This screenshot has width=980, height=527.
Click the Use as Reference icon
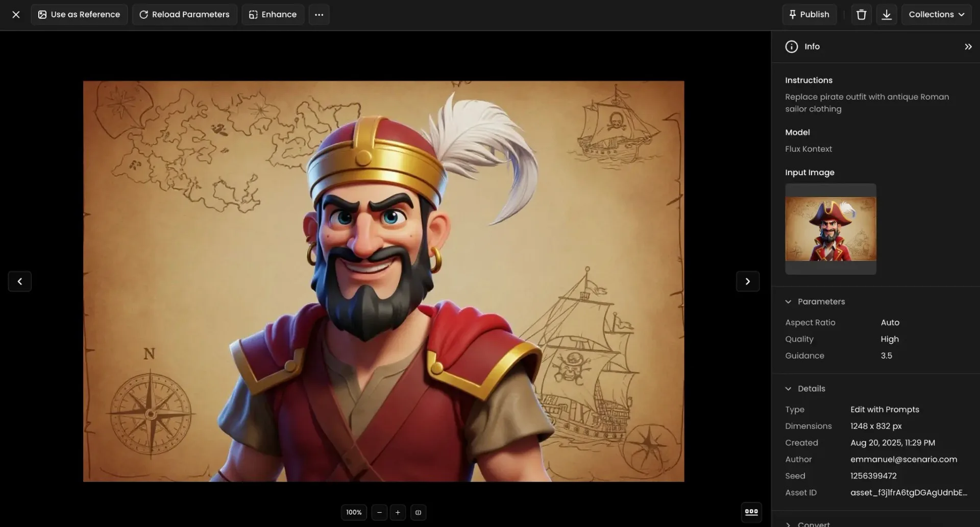[42, 14]
